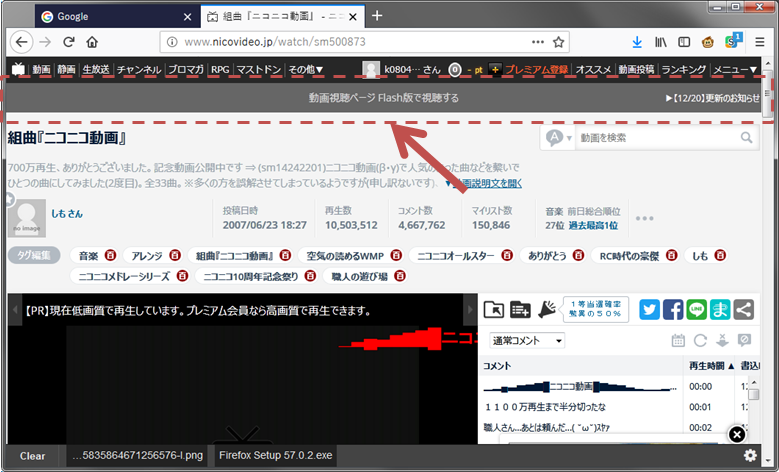Open the browser home page
Viewport: 779px width, 472px height.
pos(92,42)
